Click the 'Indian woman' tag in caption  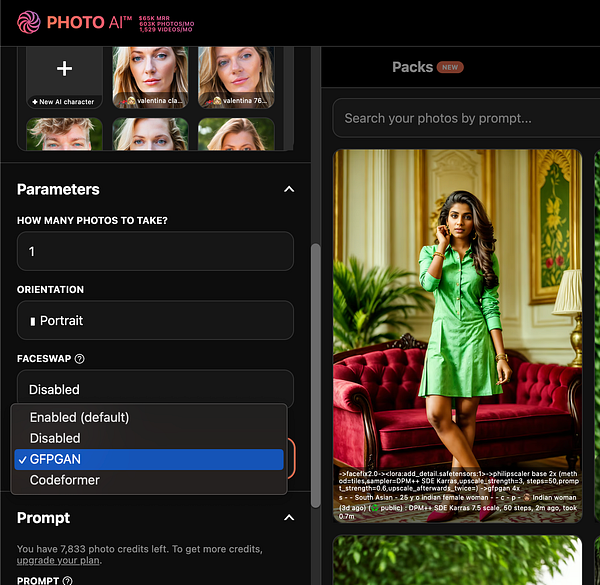(554, 497)
